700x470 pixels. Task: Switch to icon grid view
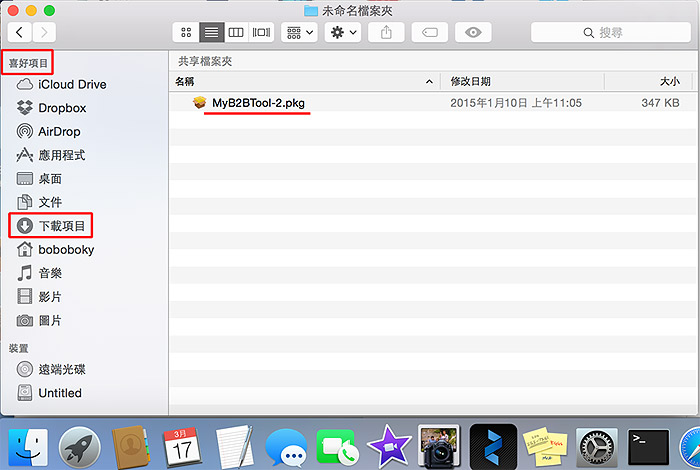coord(186,32)
